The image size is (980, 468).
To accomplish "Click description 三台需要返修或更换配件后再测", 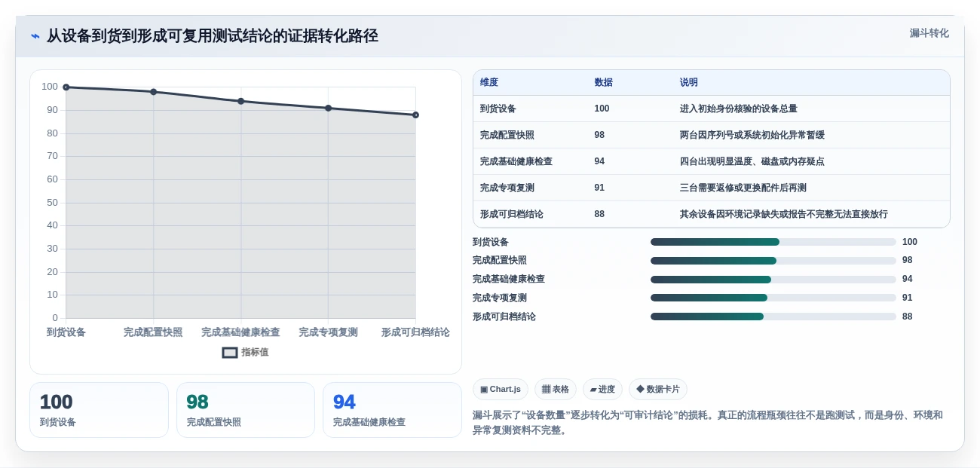I will pyautogui.click(x=743, y=188).
